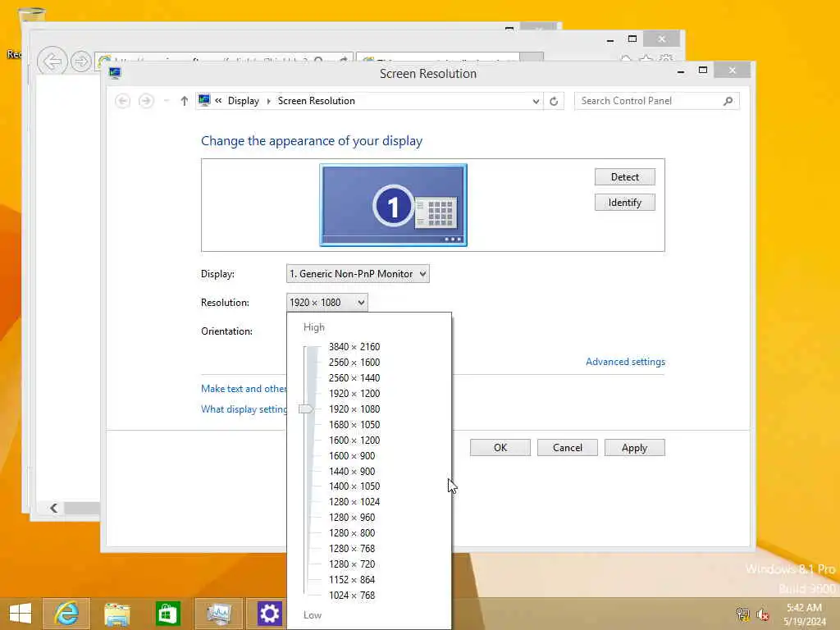
Task: Choose 1280 × 720 resolution
Action: [x=351, y=564]
